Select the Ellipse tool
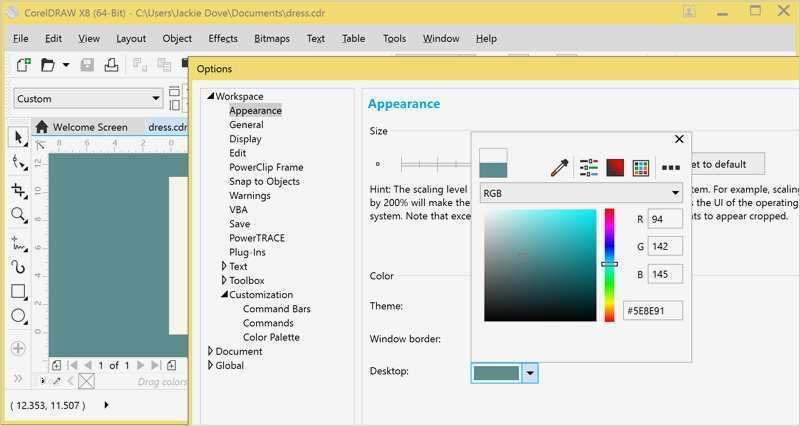This screenshot has height=426, width=800. click(x=18, y=316)
